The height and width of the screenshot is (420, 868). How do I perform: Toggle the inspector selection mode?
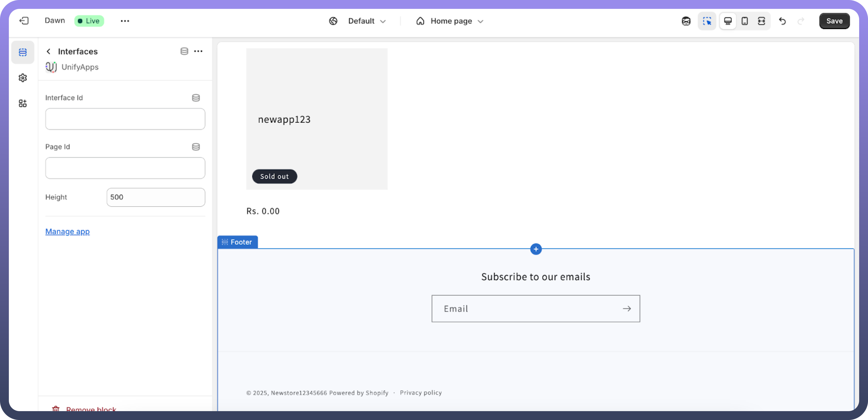[707, 21]
